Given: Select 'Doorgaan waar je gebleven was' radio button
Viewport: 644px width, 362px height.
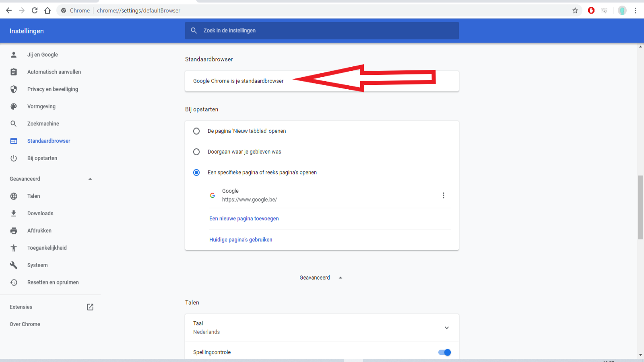Looking at the screenshot, I should [196, 152].
